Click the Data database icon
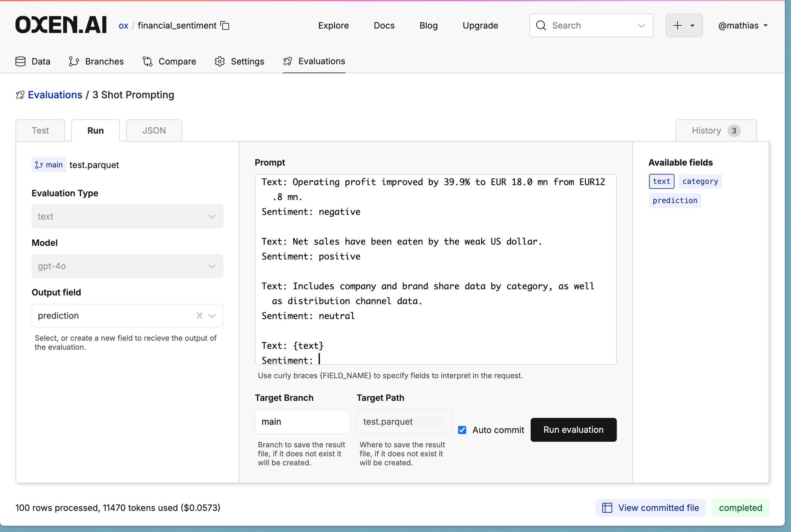The height and width of the screenshot is (532, 791). pos(21,61)
